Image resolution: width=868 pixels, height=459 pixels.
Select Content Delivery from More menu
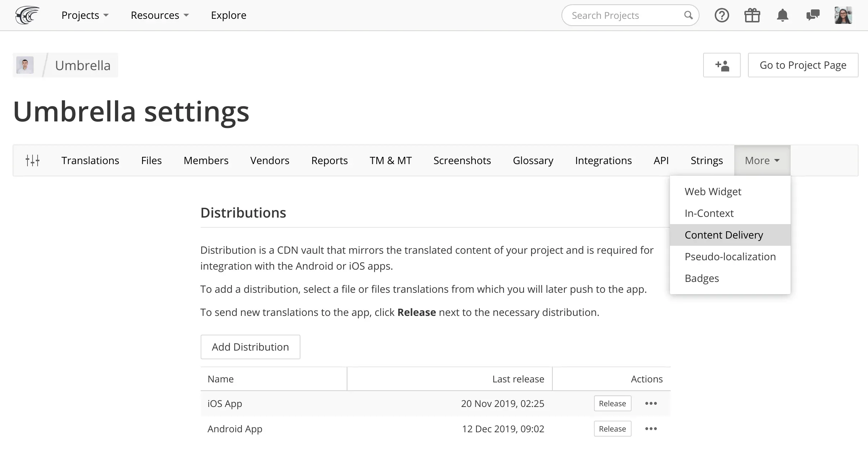coord(723,235)
